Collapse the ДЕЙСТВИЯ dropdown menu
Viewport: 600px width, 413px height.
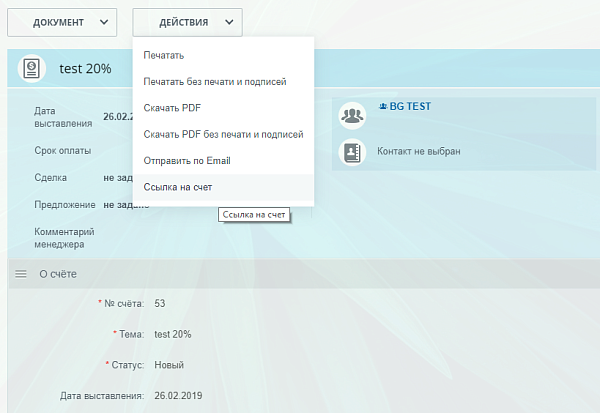point(188,23)
